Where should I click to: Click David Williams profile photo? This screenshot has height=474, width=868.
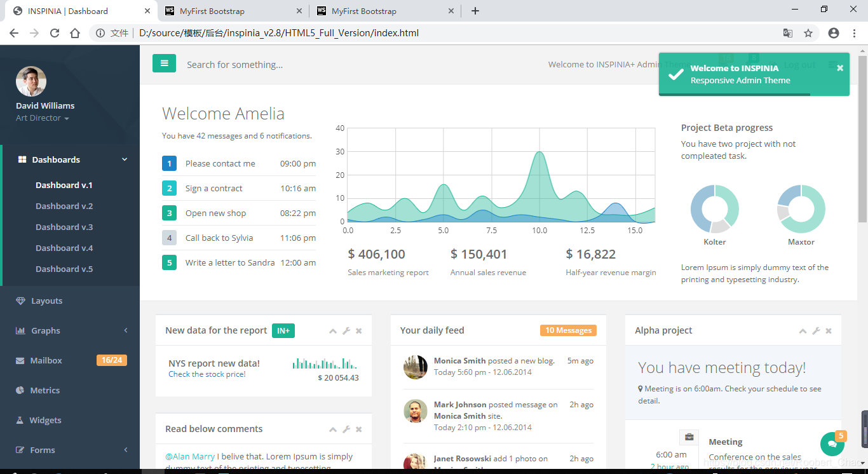pyautogui.click(x=31, y=81)
